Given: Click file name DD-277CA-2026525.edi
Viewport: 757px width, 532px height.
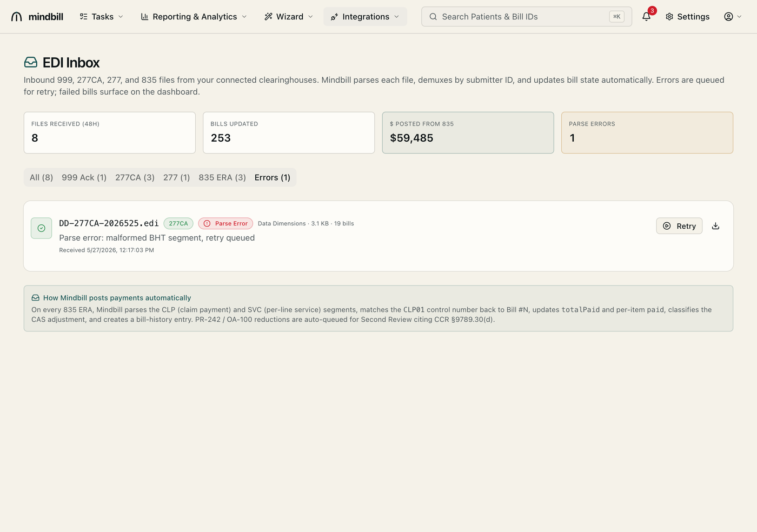Looking at the screenshot, I should (109, 223).
